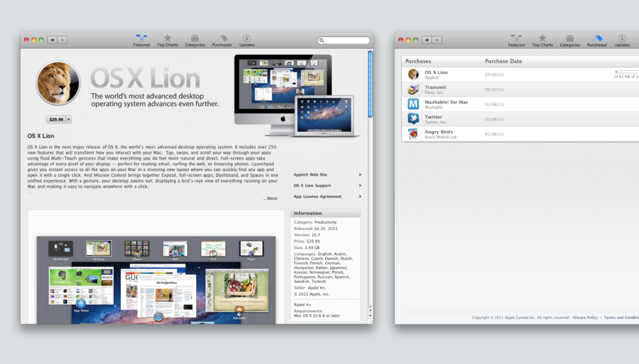Click the 05/27/11 purchase date

[x=495, y=89]
